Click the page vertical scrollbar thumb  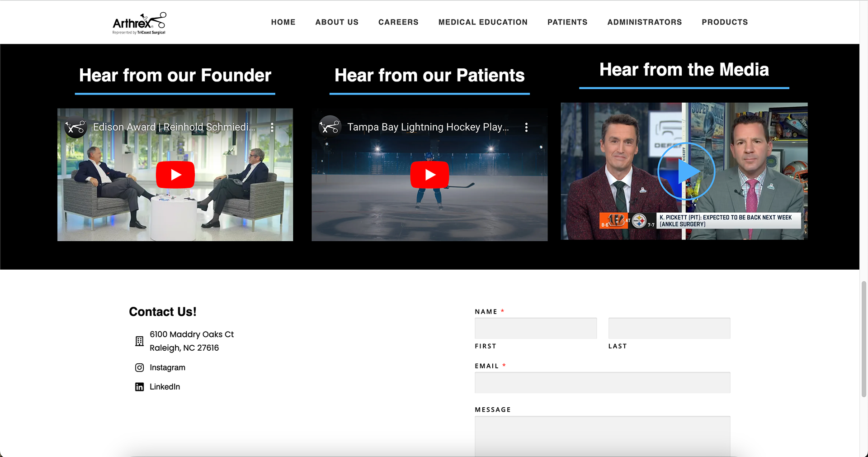coord(864,339)
